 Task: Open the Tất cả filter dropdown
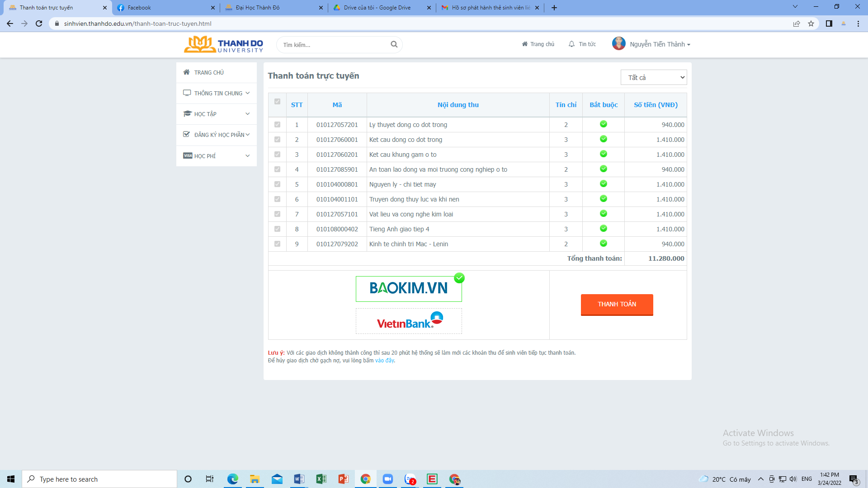point(654,77)
